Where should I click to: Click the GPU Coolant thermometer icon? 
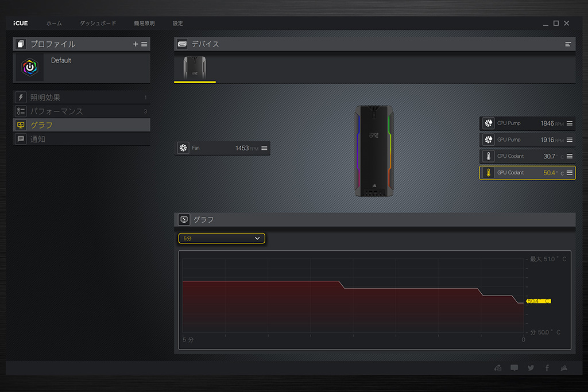(x=488, y=173)
